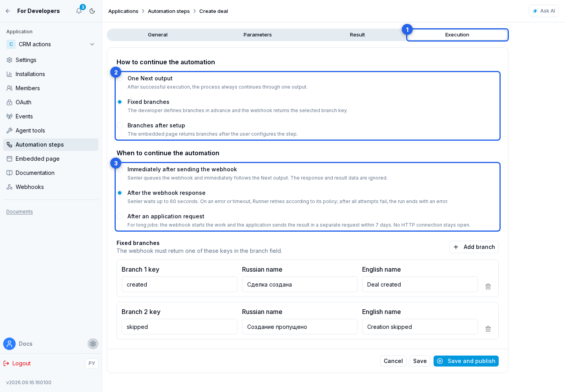Open Agent tools section

pyautogui.click(x=51, y=131)
